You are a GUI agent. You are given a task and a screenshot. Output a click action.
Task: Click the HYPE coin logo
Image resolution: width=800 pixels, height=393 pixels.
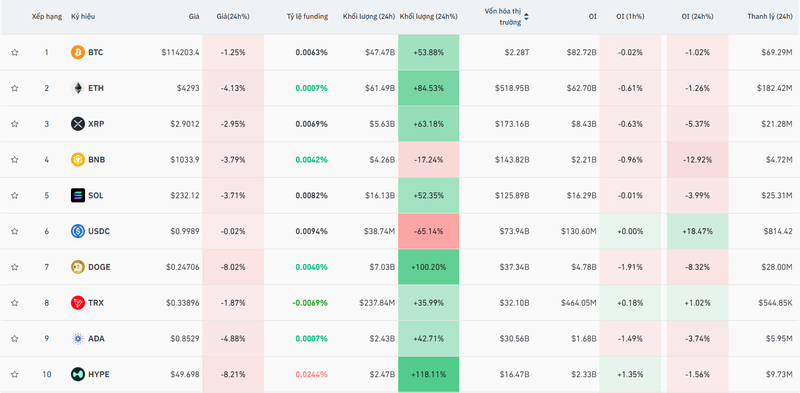tap(78, 374)
